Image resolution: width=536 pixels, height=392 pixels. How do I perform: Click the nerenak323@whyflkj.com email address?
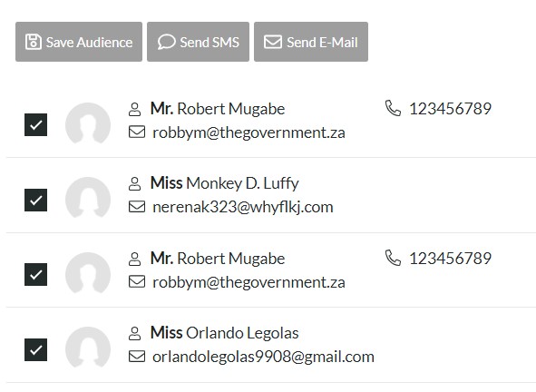(243, 207)
